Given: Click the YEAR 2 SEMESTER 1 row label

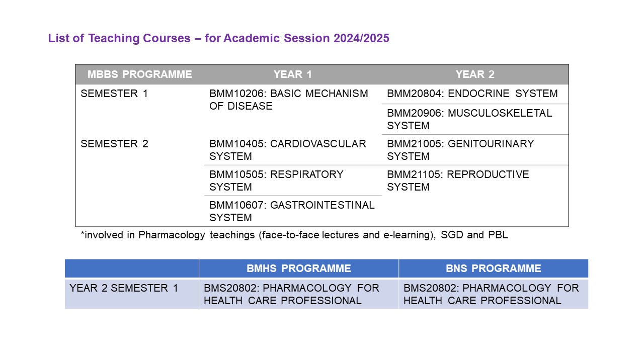Looking at the screenshot, I should coord(132,294).
